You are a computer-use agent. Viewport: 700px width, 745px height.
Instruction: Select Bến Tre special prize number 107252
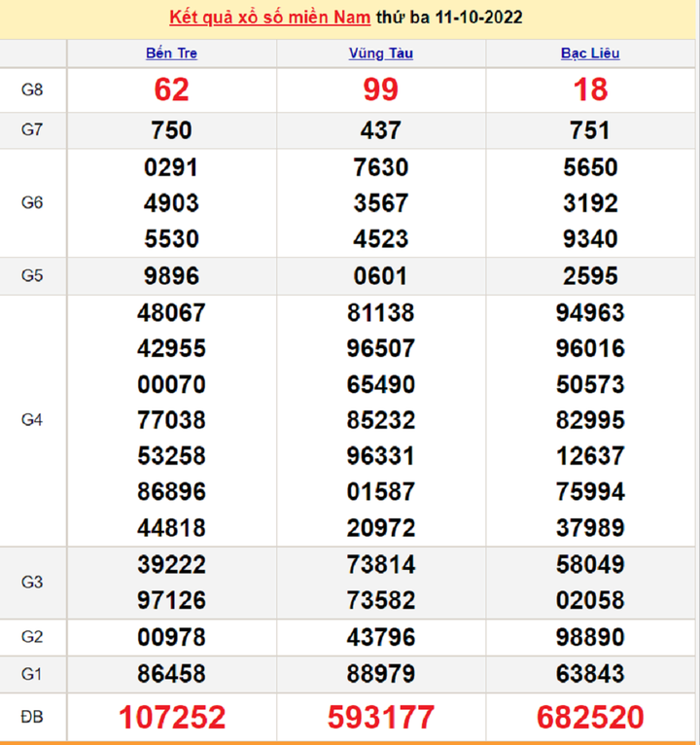[172, 718]
